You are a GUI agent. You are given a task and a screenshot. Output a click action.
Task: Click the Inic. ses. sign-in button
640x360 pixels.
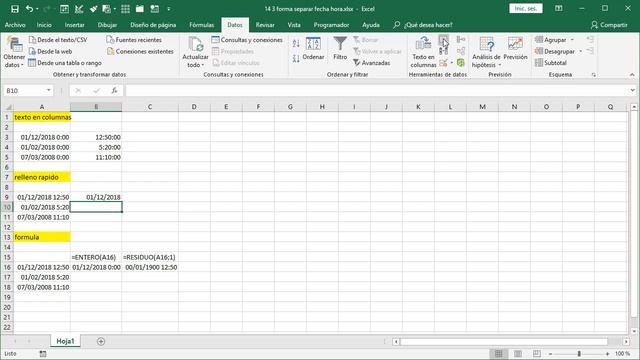tap(526, 9)
